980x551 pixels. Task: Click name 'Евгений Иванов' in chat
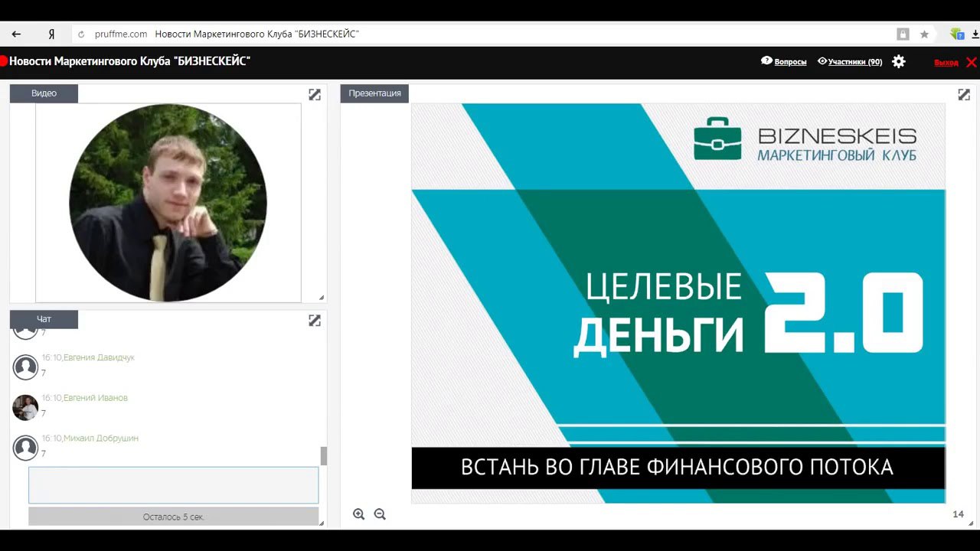pyautogui.click(x=96, y=398)
